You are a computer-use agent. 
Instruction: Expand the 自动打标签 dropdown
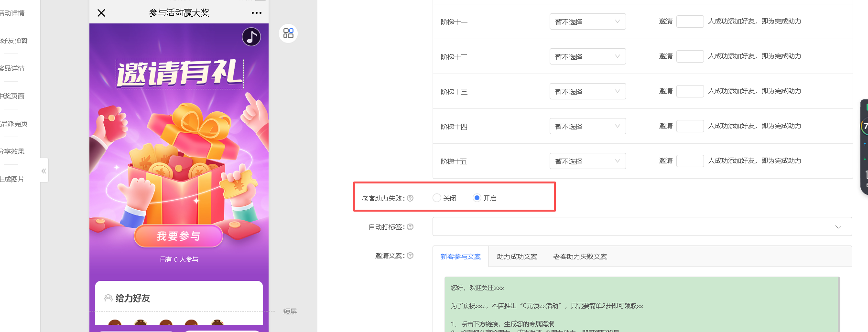pos(642,227)
